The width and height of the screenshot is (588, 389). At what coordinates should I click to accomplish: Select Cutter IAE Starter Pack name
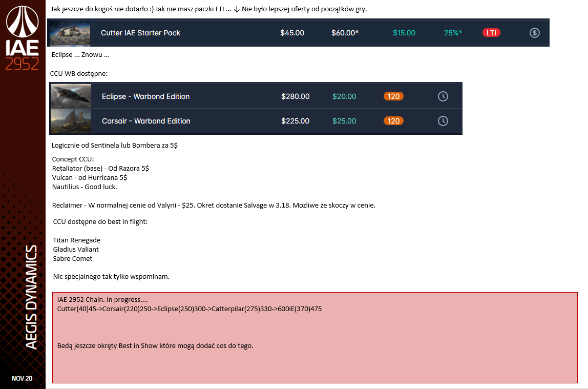141,33
